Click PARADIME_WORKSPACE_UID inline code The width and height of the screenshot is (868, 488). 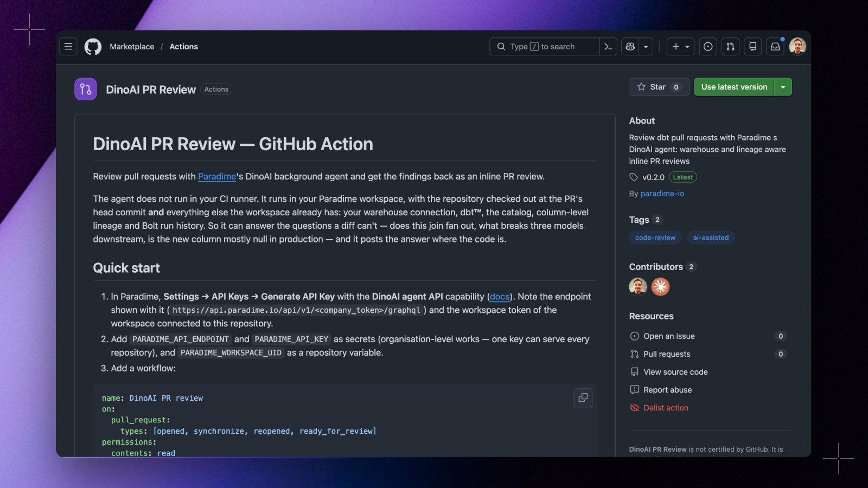click(x=231, y=353)
